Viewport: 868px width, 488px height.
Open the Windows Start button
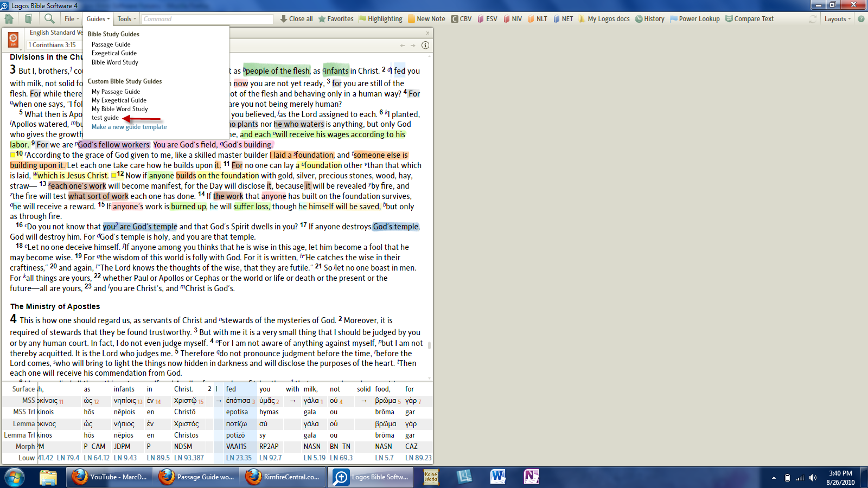(x=15, y=477)
